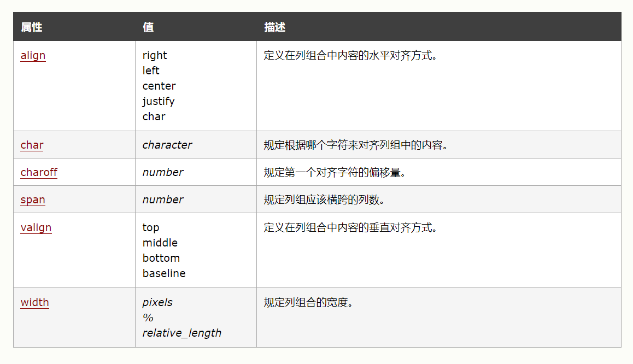
Task: Follow the charoff attribute link
Action: pos(39,172)
